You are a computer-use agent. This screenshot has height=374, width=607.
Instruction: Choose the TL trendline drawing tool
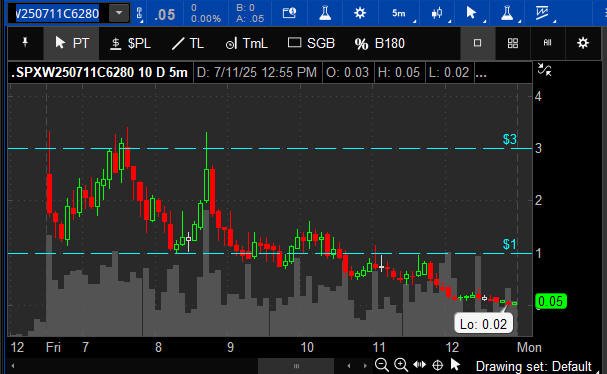[188, 43]
